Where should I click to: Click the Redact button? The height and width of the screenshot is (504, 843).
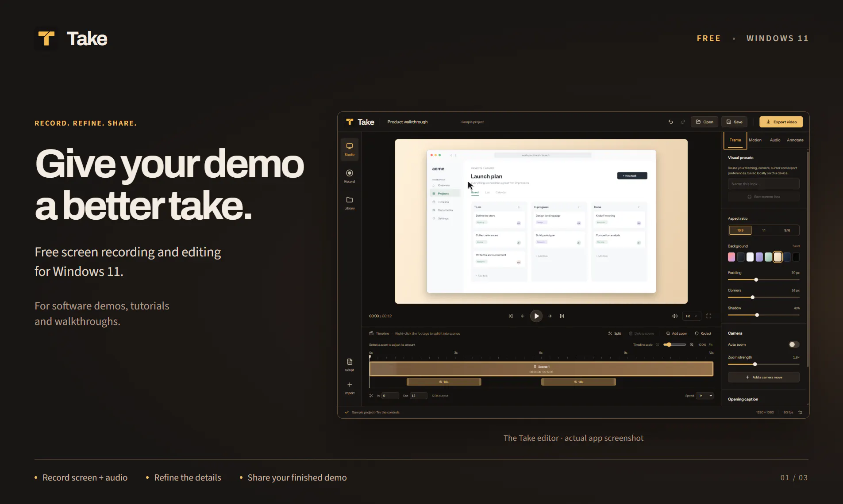(x=703, y=334)
